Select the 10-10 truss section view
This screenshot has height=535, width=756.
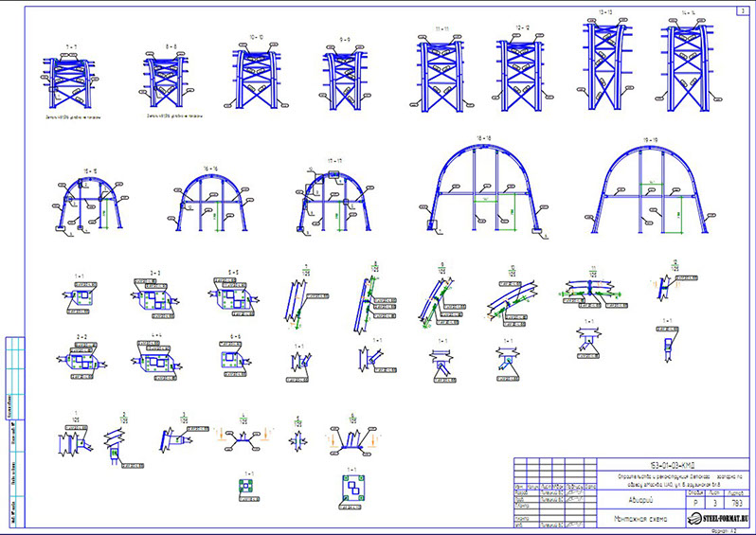257,72
